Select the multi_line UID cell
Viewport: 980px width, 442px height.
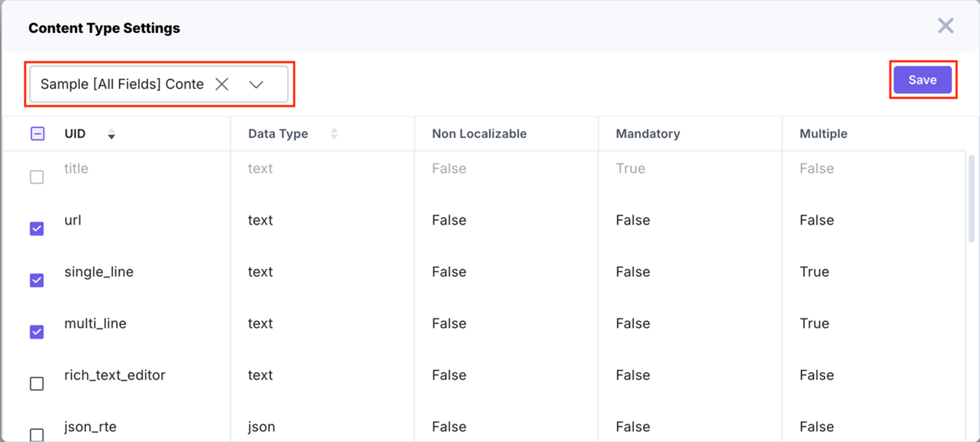pyautogui.click(x=95, y=323)
